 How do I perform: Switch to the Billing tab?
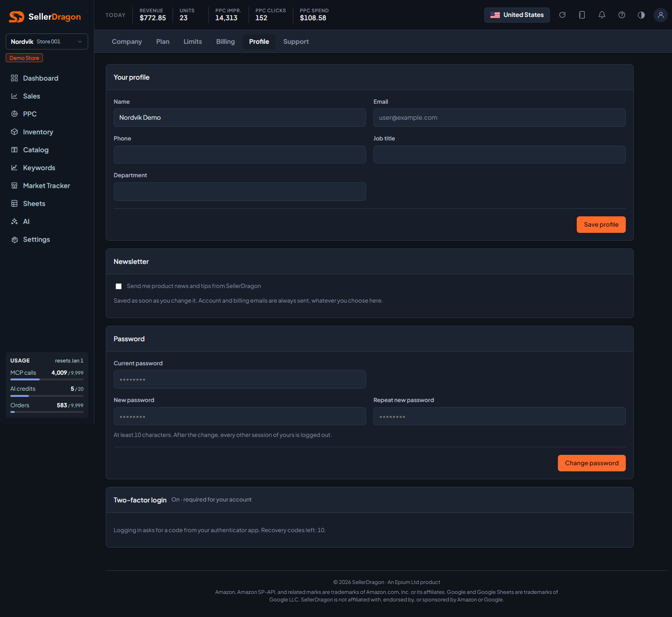[x=225, y=41]
